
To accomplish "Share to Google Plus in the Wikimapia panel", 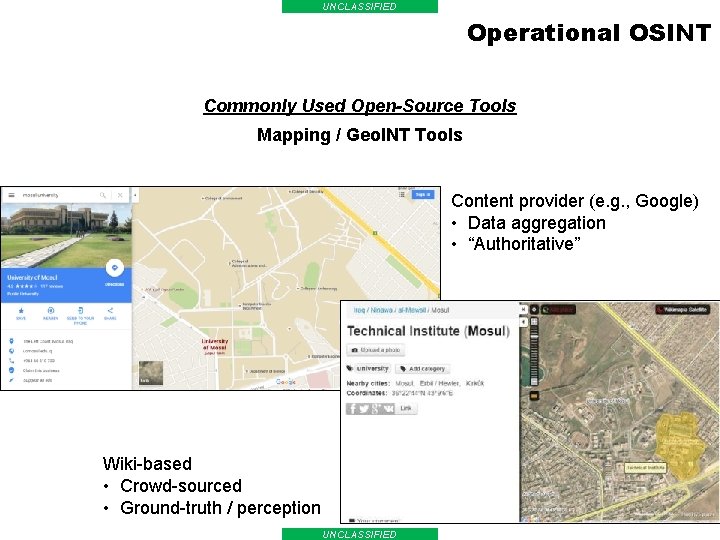I will (x=376, y=408).
